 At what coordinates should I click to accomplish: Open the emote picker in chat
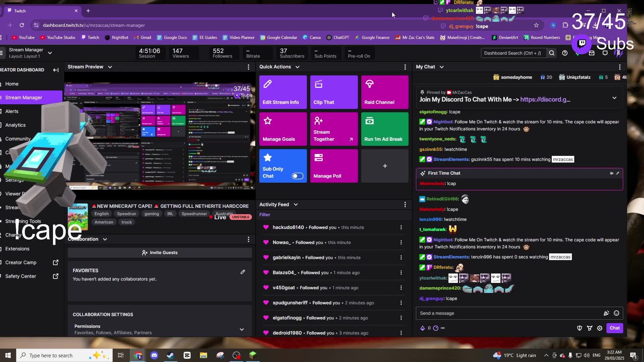click(x=616, y=313)
